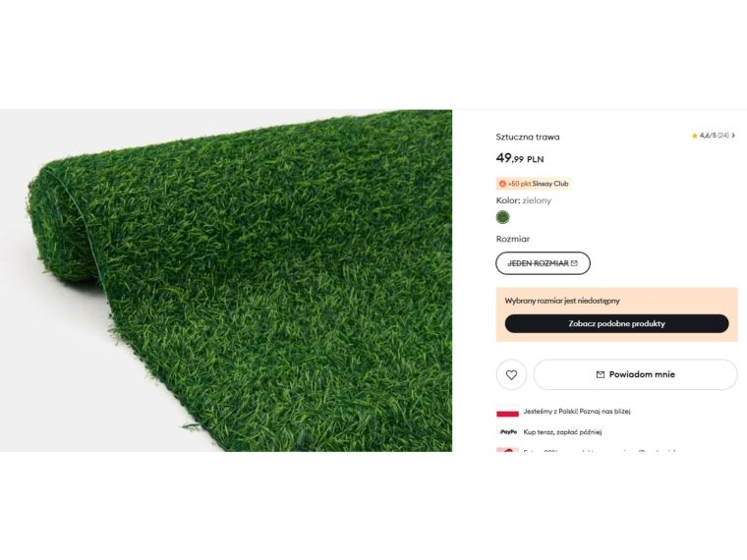Click the cut-off pink icon below PayPo
This screenshot has width=747, height=560.
[x=507, y=450]
